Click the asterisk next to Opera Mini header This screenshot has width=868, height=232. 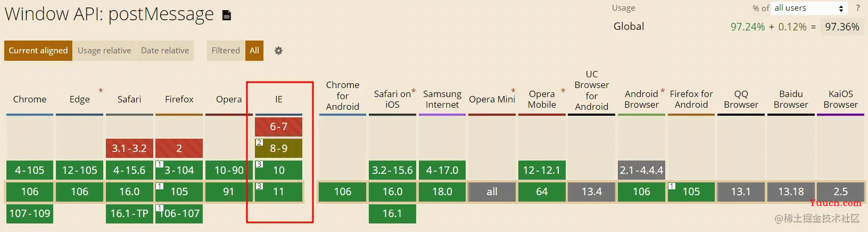[x=513, y=91]
